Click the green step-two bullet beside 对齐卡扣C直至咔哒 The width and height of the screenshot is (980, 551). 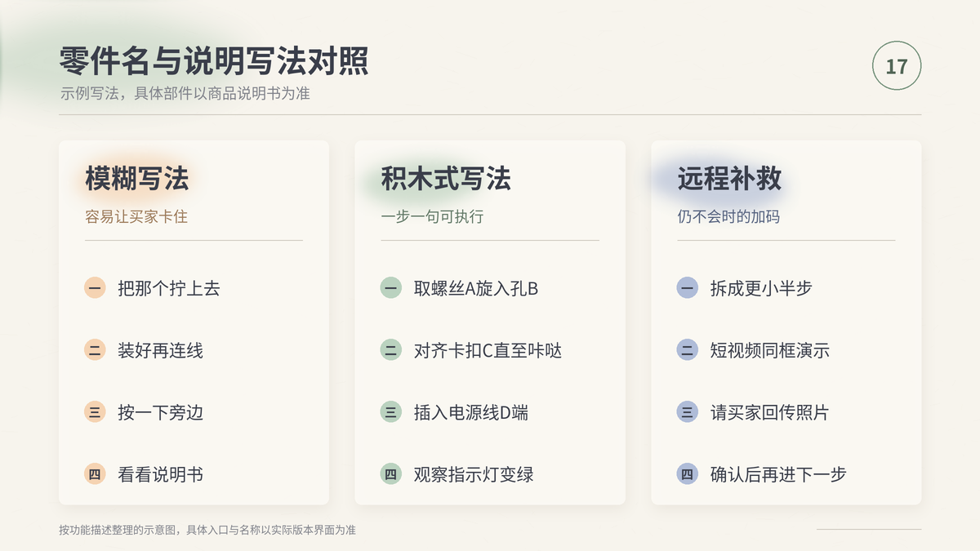coord(391,350)
